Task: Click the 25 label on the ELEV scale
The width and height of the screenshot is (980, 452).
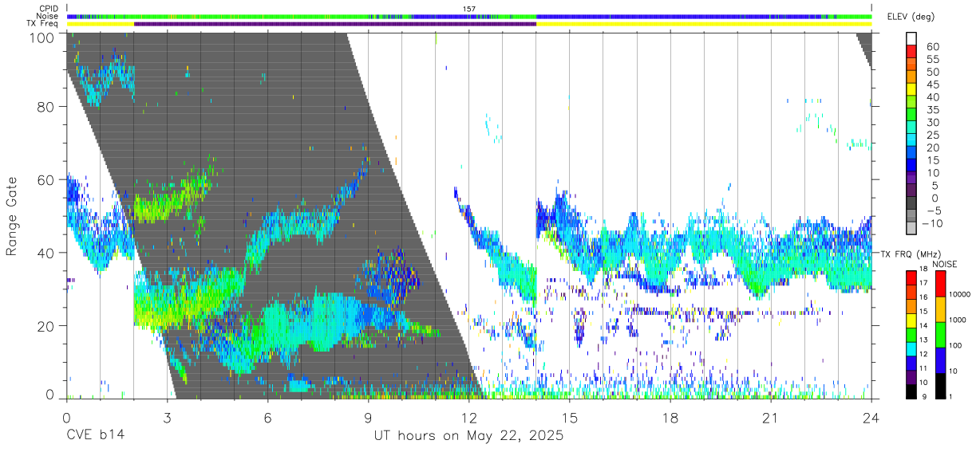Action: point(931,136)
